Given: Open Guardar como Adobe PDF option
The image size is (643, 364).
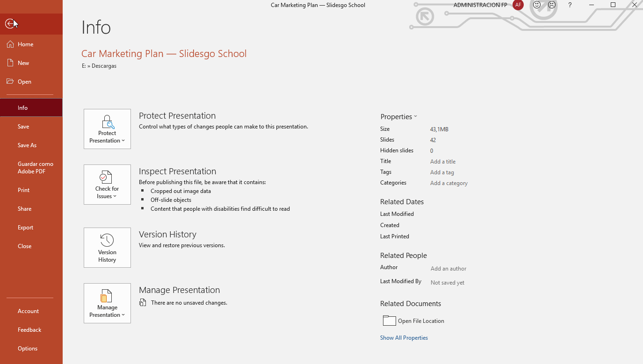Looking at the screenshot, I should point(36,168).
